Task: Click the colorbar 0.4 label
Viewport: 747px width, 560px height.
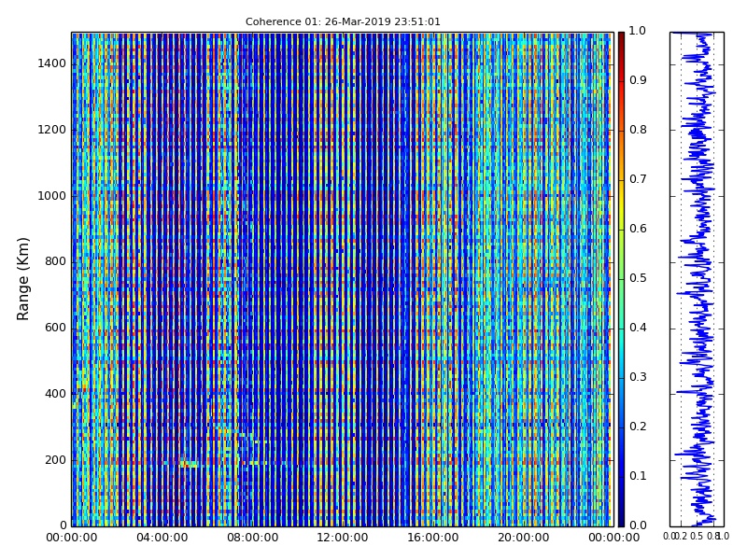Action: [638, 329]
